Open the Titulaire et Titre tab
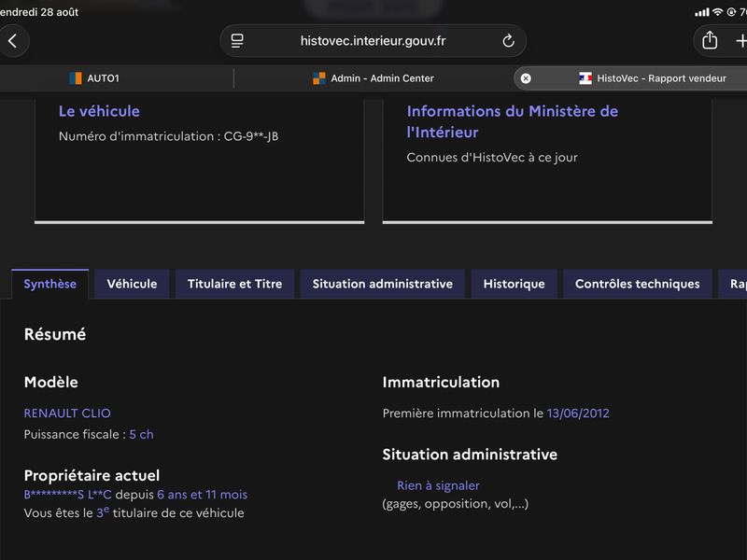The height and width of the screenshot is (560, 747). pos(235,284)
